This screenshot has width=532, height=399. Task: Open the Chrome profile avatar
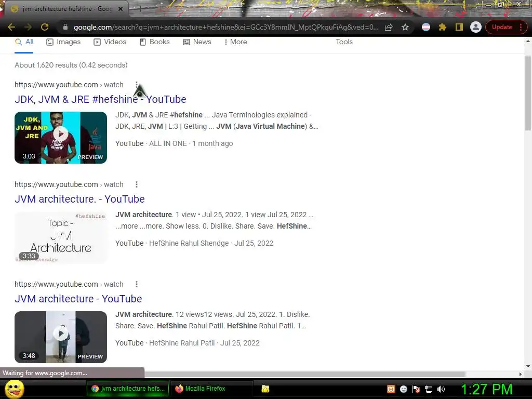pyautogui.click(x=476, y=27)
